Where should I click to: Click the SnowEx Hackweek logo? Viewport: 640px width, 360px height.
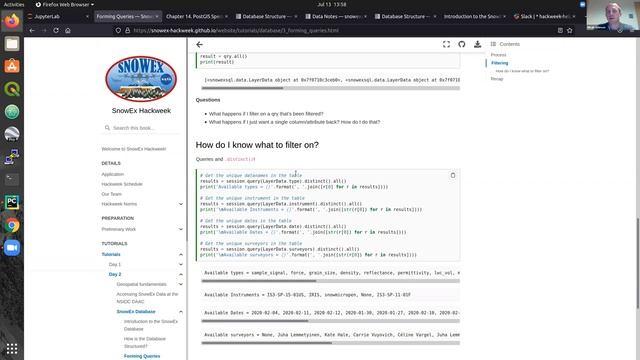point(141,79)
